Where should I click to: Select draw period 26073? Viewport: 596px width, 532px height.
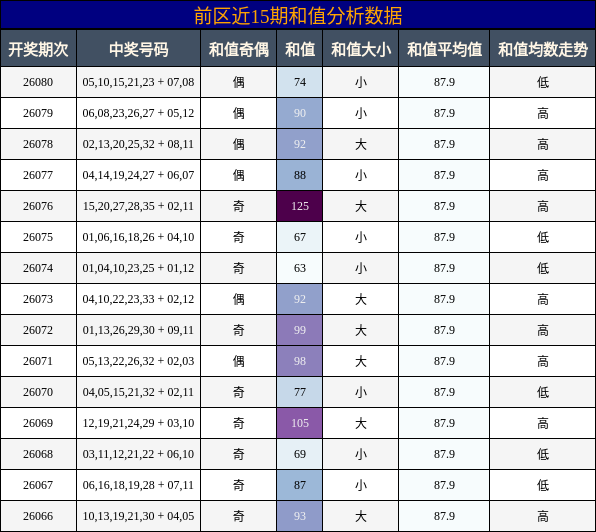(x=38, y=299)
